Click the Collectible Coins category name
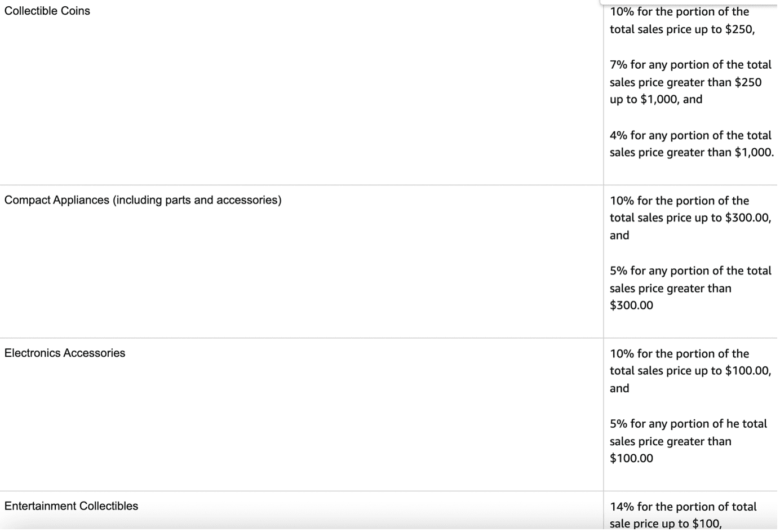This screenshot has height=532, width=780. 47,11
